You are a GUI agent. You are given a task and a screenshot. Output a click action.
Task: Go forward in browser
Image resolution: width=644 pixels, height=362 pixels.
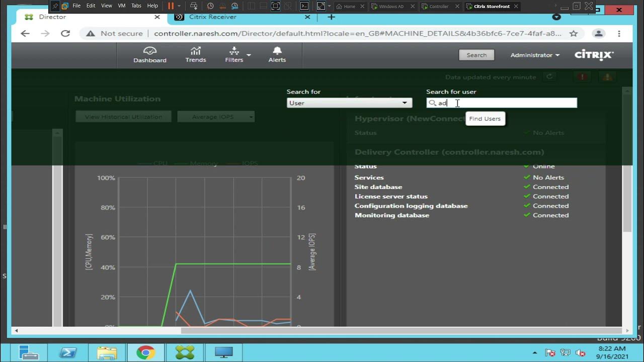pos(45,34)
